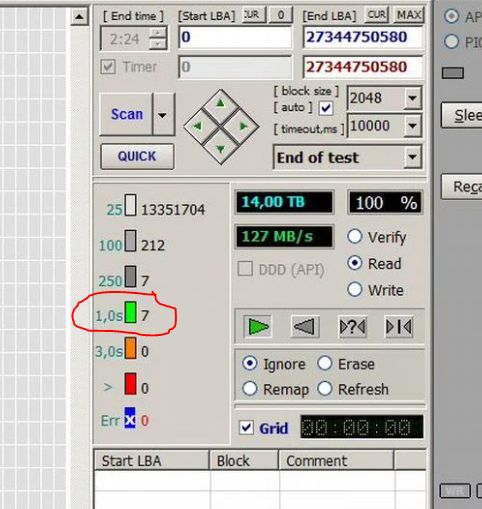
Task: Click the red 27344750580 LBA field
Action: pyautogui.click(x=363, y=67)
